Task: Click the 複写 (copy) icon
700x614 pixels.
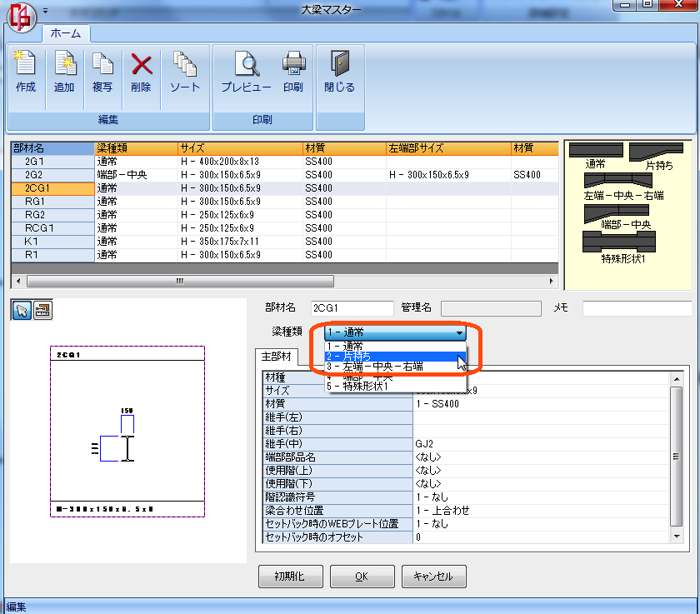Action: pos(102,72)
